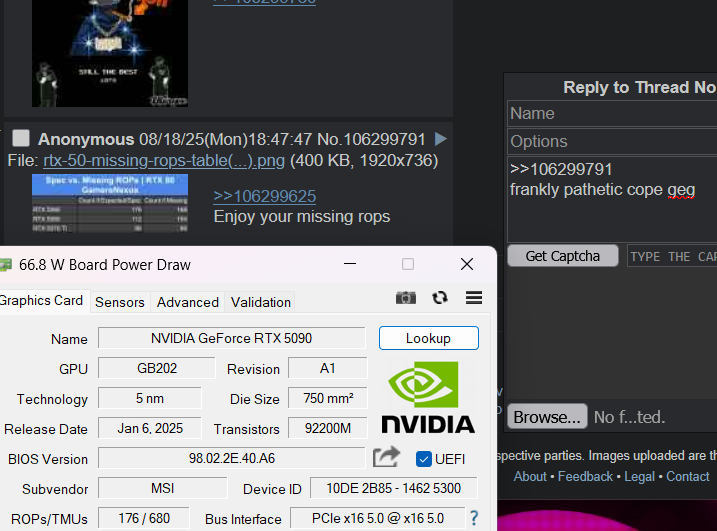
Task: Click the Get Captcha button
Action: click(x=562, y=256)
